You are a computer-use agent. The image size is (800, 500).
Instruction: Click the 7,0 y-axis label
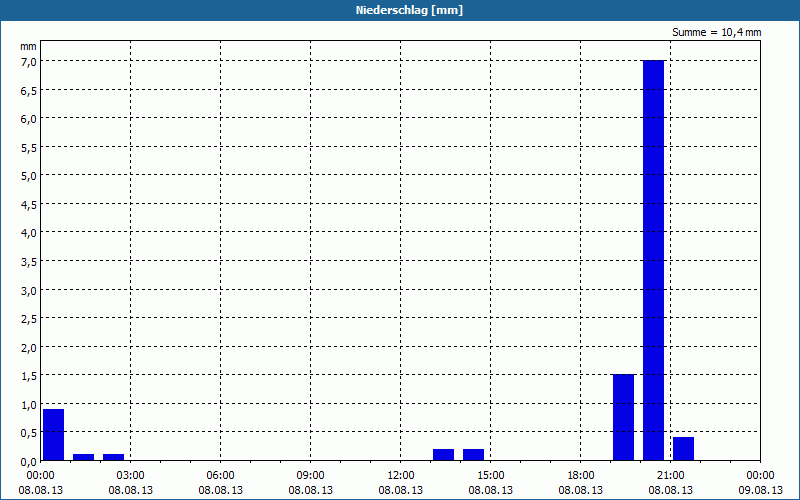(28, 61)
